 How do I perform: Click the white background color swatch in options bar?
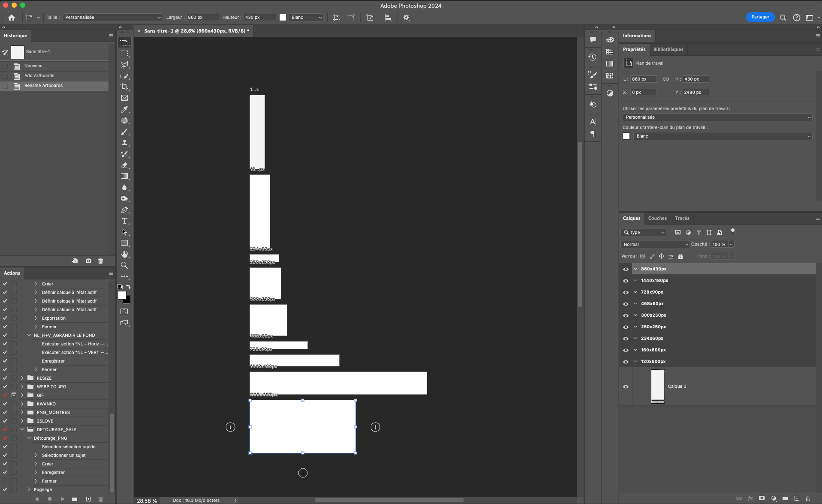(283, 18)
